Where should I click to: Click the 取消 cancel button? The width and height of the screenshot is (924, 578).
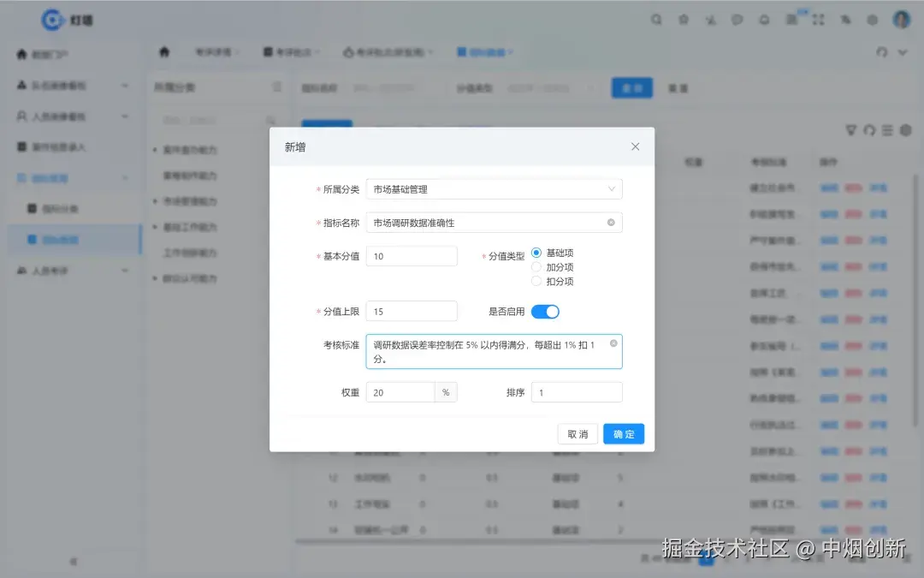(x=577, y=433)
